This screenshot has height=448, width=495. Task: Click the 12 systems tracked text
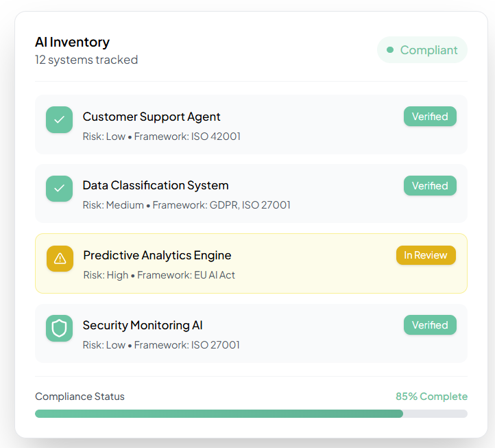[86, 60]
